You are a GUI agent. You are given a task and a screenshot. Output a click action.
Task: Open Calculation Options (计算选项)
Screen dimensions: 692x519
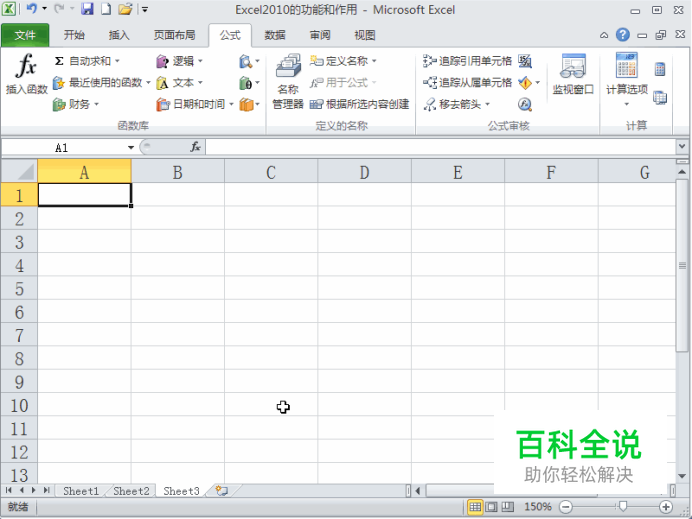[627, 79]
